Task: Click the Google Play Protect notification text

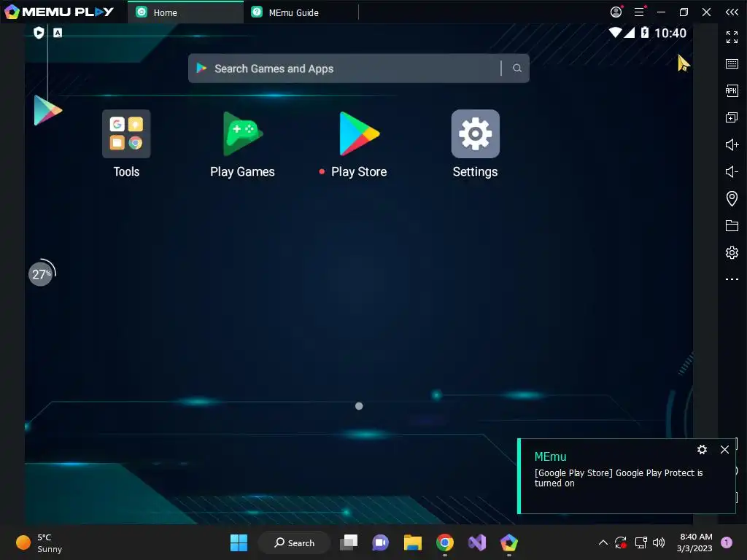Action: point(619,478)
